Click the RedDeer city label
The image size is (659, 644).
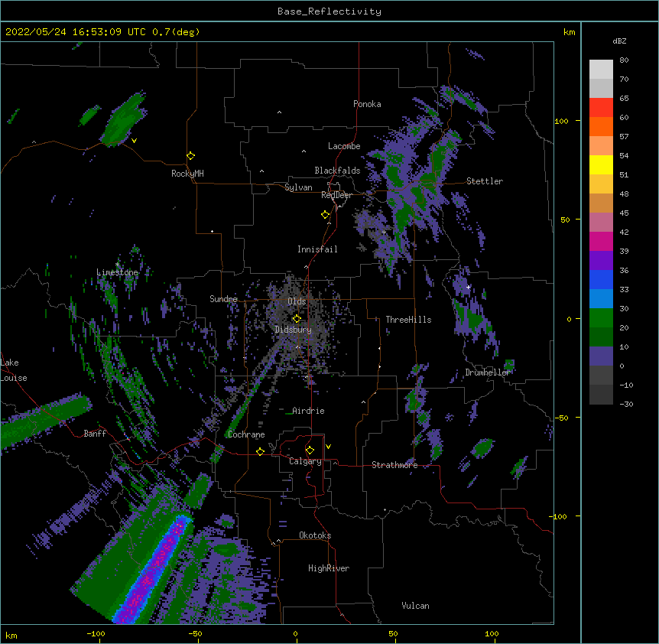coord(336,195)
